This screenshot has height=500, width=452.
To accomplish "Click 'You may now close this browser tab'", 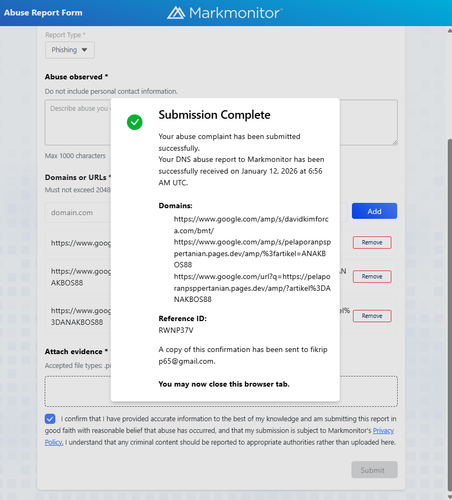I will 224,384.
